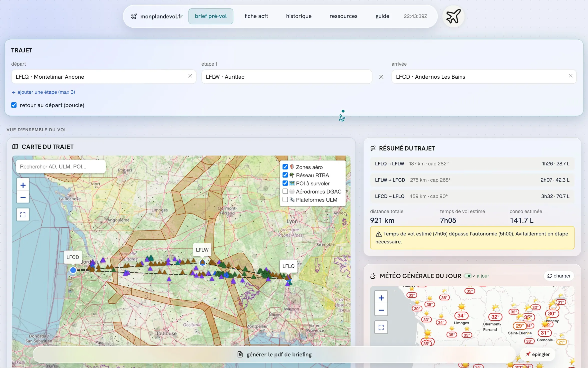Toggle retour au départ (boucle) checkbox

[14, 105]
